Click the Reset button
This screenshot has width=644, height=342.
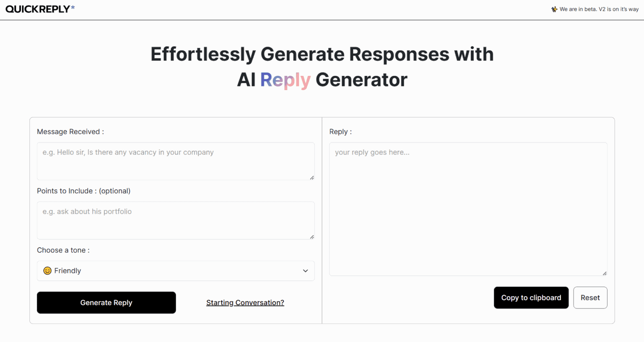(x=590, y=298)
